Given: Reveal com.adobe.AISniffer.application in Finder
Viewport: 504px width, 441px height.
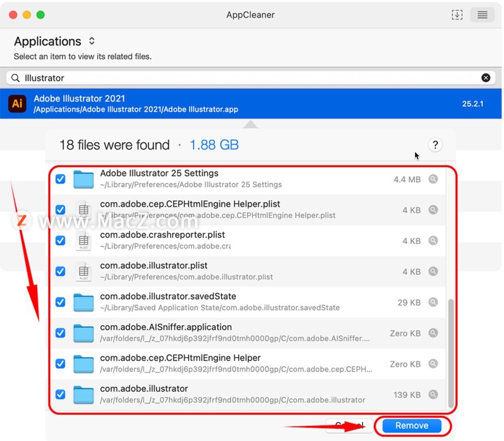Looking at the screenshot, I should 433,333.
